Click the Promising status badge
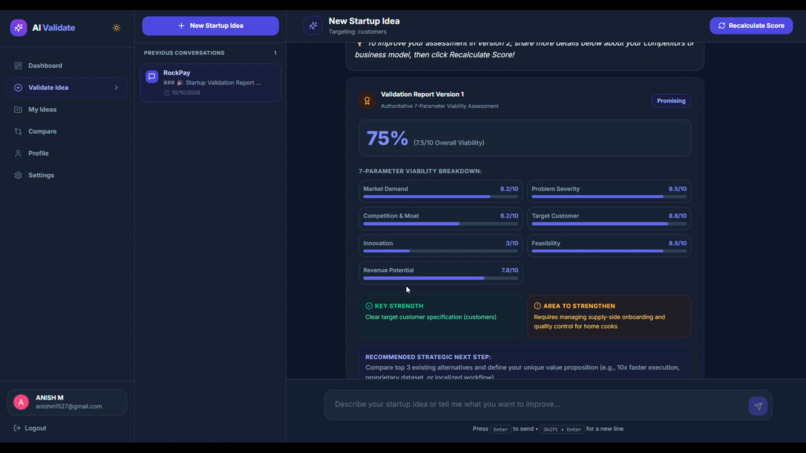The image size is (806, 453). pos(671,101)
